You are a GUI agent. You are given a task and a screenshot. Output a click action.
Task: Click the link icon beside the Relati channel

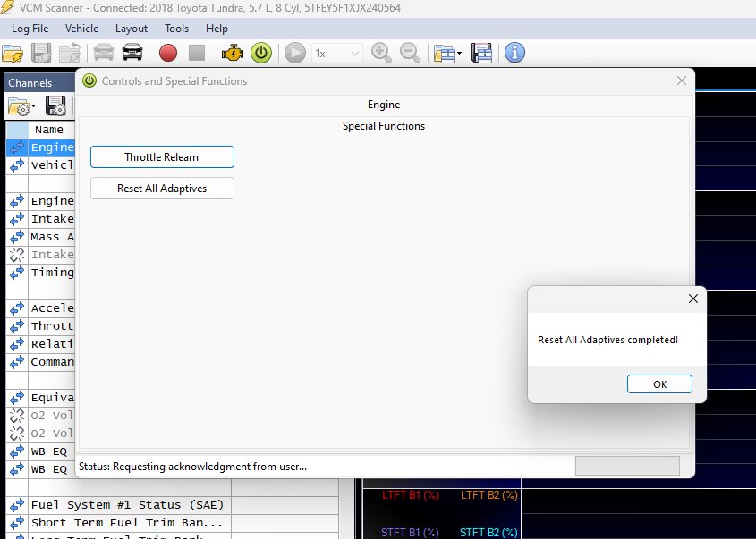tap(17, 344)
